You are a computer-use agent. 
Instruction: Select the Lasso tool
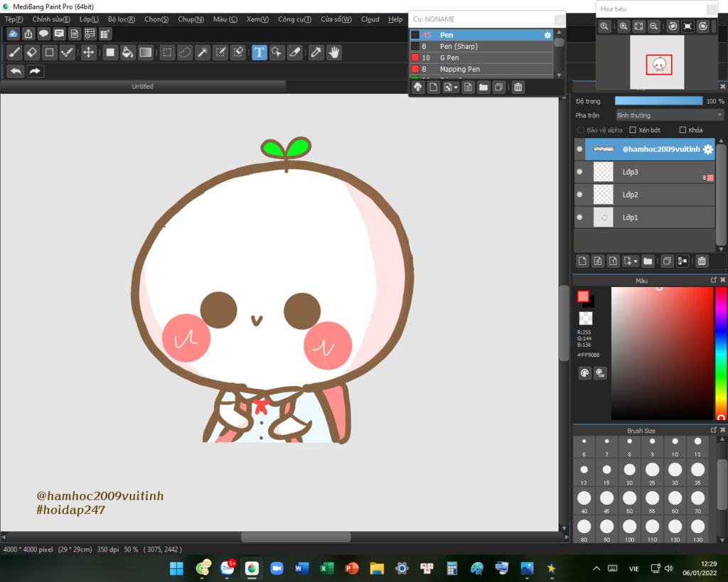coord(185,53)
